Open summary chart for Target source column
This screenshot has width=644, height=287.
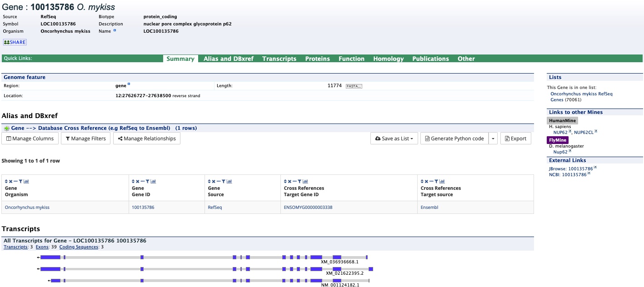click(442, 181)
